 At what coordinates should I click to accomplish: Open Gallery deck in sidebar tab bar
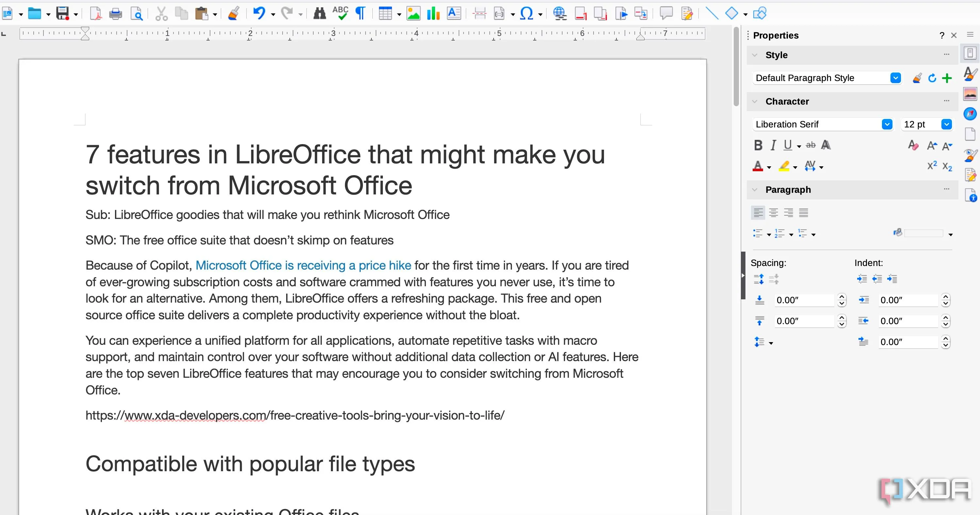point(970,94)
